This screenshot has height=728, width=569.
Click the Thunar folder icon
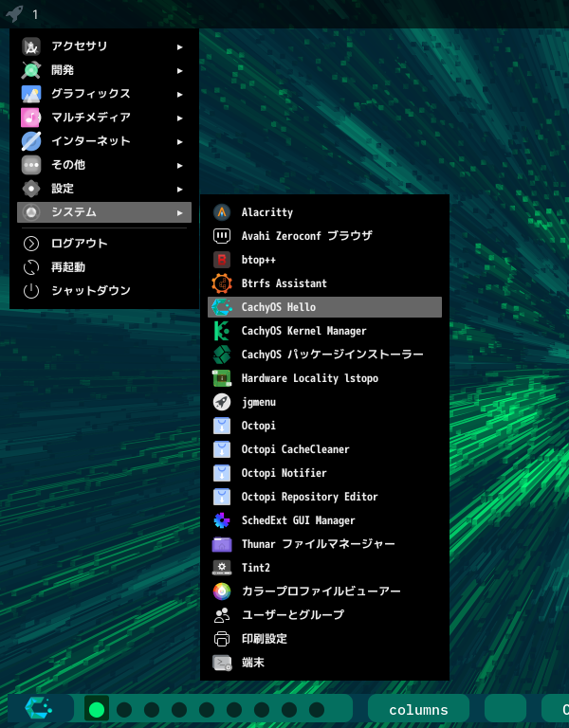pyautogui.click(x=222, y=544)
